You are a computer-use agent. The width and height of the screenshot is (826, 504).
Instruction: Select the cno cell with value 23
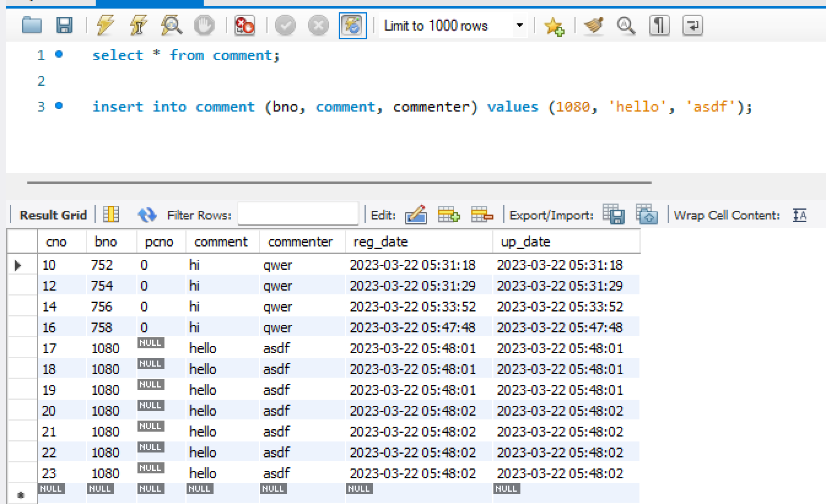pos(62,473)
